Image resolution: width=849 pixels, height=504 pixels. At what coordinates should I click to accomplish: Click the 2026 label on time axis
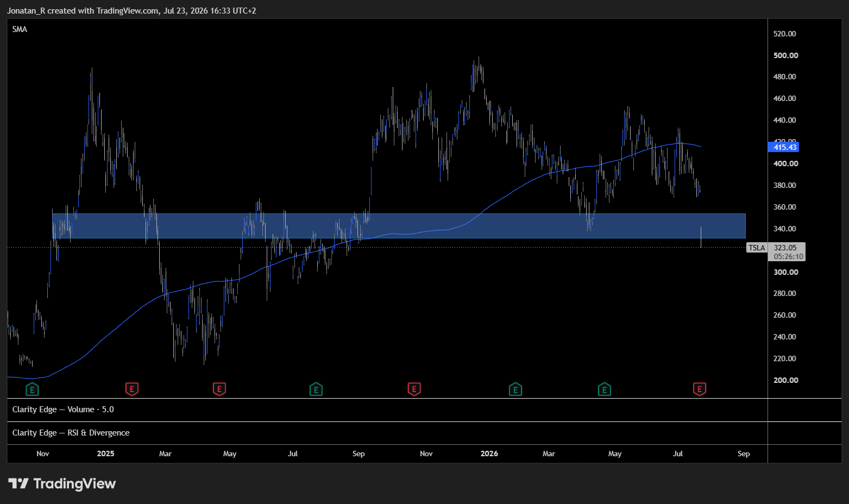[x=489, y=453]
